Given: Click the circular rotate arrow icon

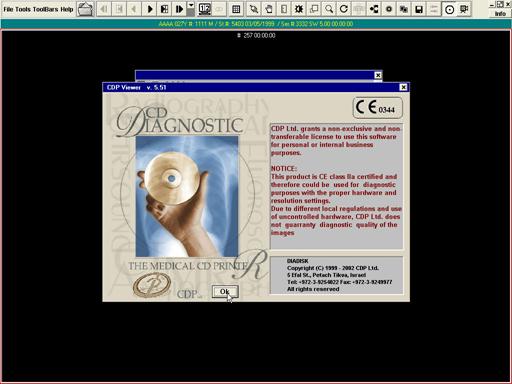Looking at the screenshot, I should 344,9.
